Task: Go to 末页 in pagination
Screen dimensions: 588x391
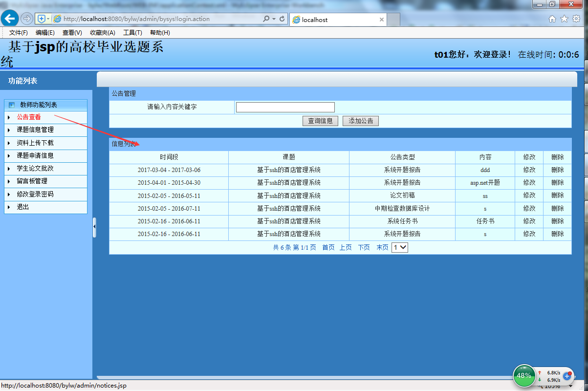Action: (x=382, y=247)
